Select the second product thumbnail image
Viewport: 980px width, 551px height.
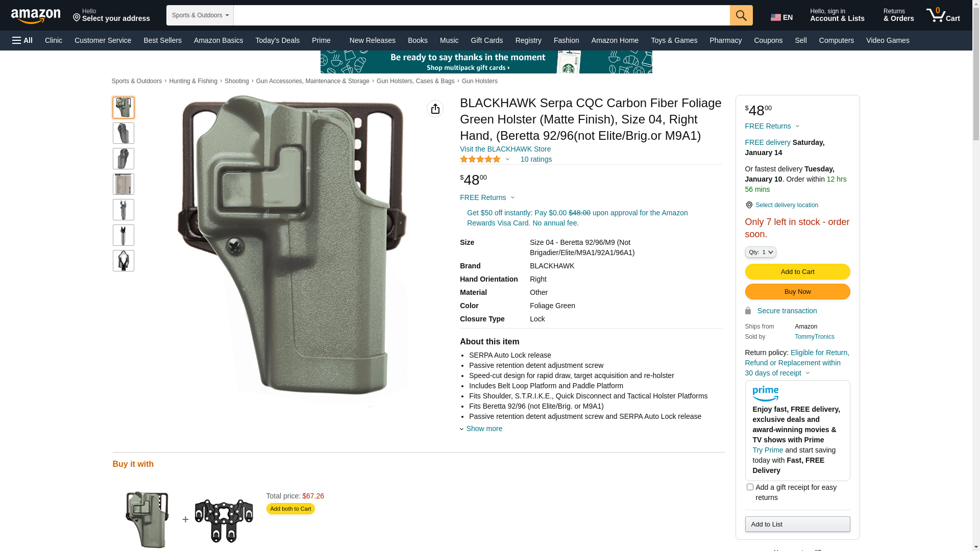pyautogui.click(x=124, y=133)
